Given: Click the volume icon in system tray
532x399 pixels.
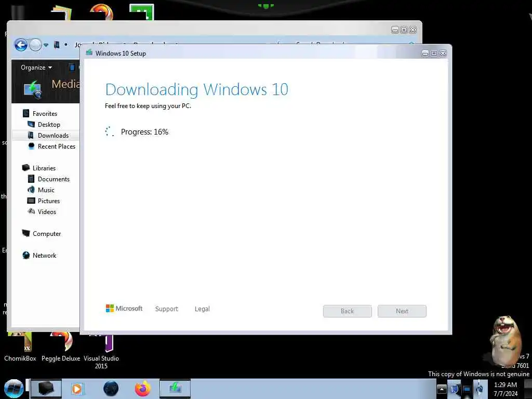Looking at the screenshot, I should (480, 389).
